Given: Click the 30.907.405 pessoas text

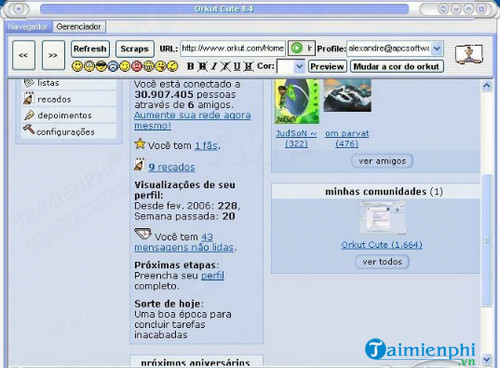Looking at the screenshot, I should coord(185,94).
